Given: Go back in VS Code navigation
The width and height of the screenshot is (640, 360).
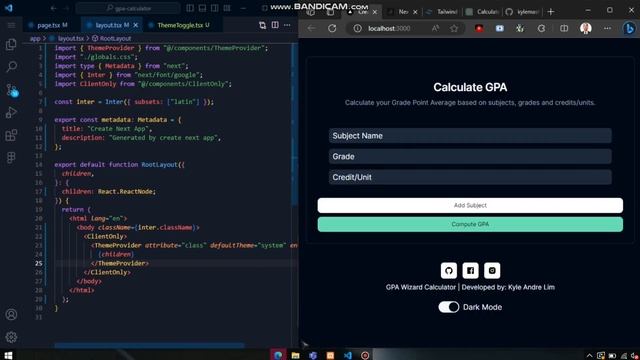Looking at the screenshot, I should [53, 8].
